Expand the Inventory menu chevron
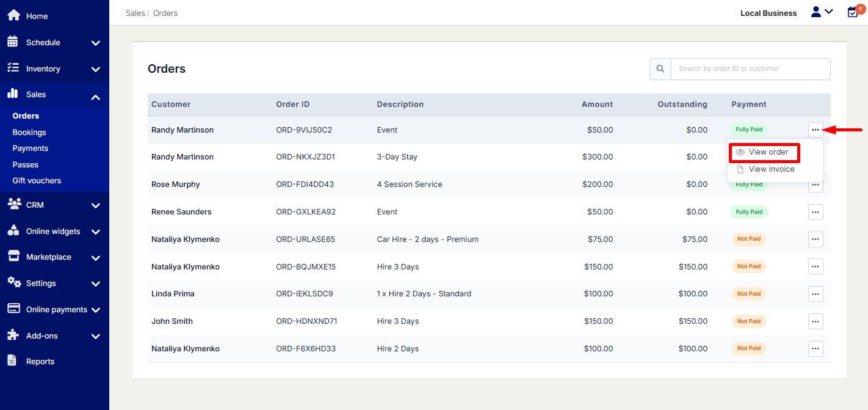 (x=95, y=69)
